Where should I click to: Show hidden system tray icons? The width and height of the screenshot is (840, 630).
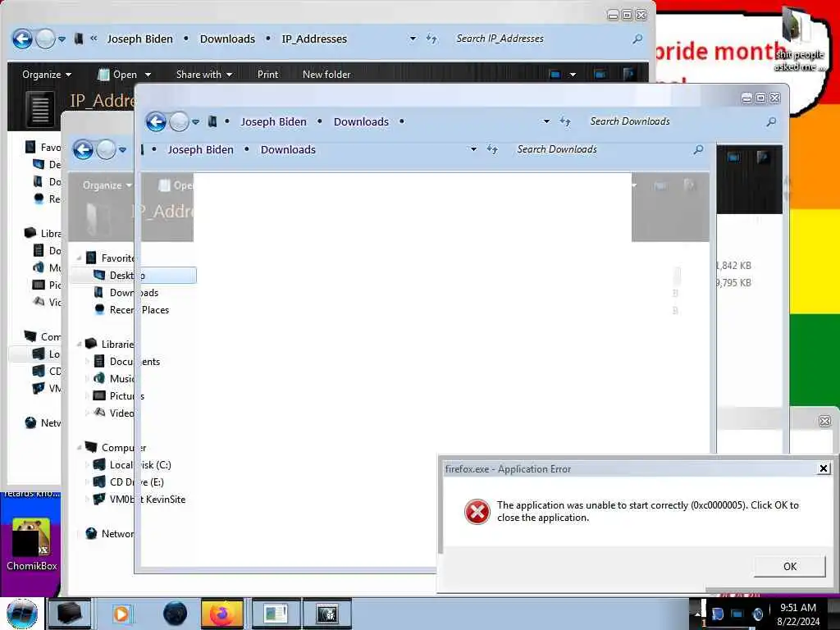coord(697,614)
